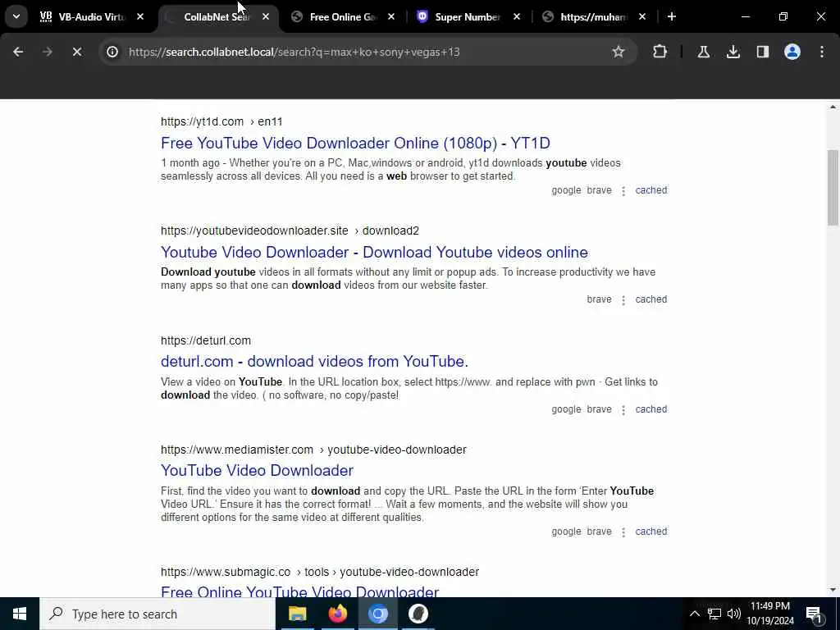Open the volume speaker tray icon
Viewport: 840px width, 630px height.
pos(734,614)
